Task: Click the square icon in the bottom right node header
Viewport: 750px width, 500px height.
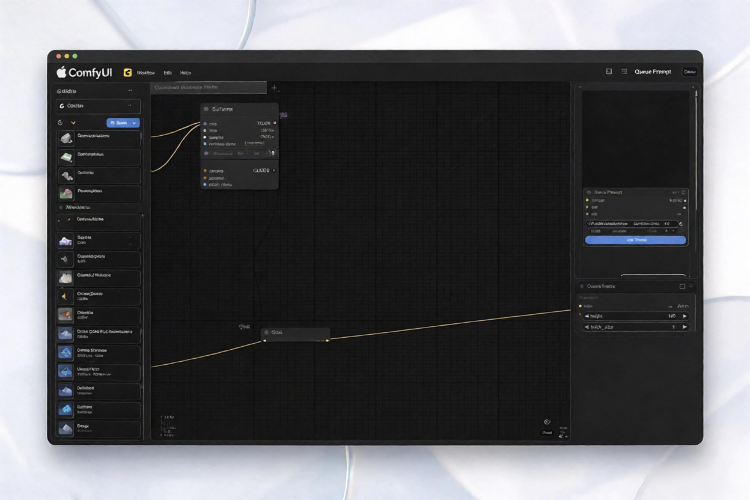Action: pyautogui.click(x=682, y=286)
